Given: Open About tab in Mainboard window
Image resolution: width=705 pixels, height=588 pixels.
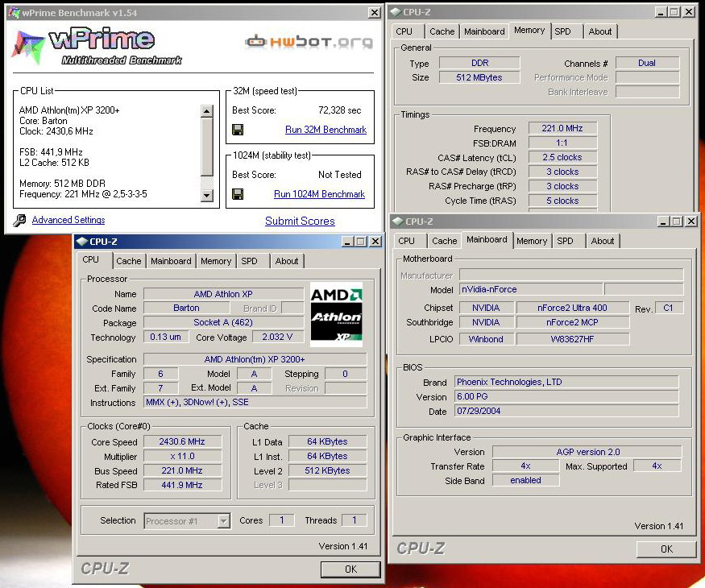Looking at the screenshot, I should (603, 241).
